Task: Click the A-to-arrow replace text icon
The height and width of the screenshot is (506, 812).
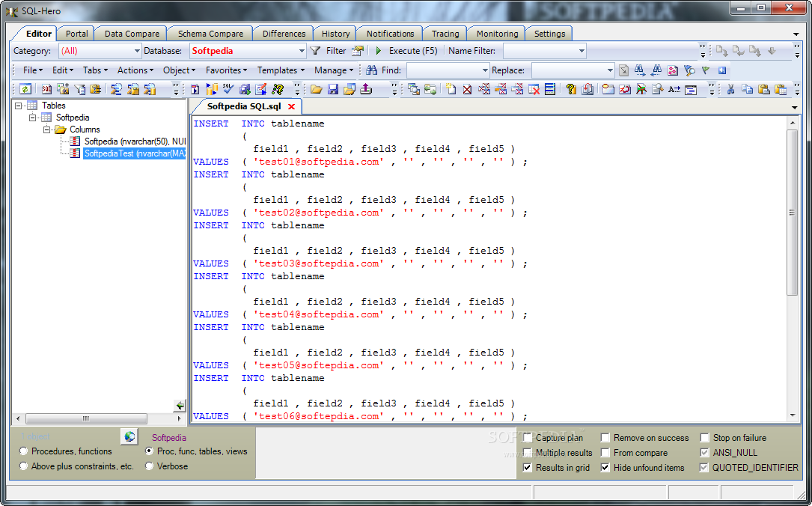Action: [x=674, y=89]
